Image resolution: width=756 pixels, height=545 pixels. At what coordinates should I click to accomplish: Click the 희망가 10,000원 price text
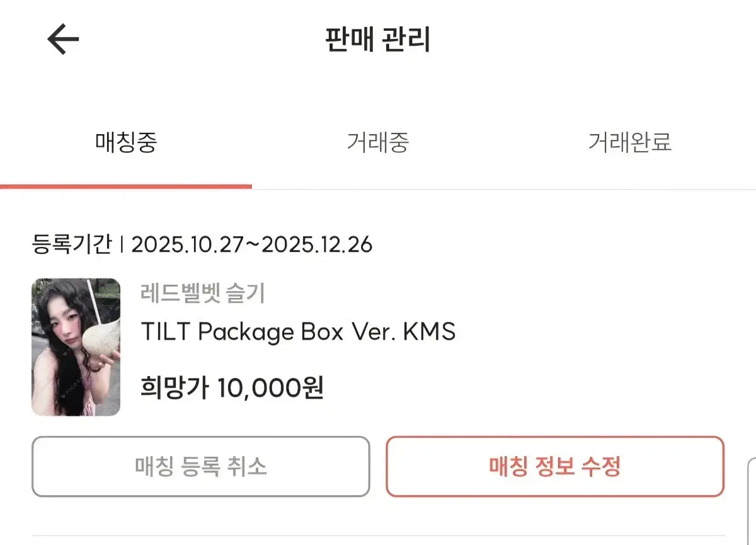pos(230,389)
